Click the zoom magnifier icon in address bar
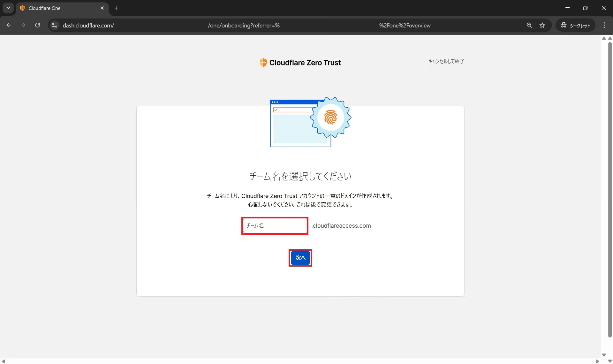Image resolution: width=613 pixels, height=364 pixels. pyautogui.click(x=529, y=25)
